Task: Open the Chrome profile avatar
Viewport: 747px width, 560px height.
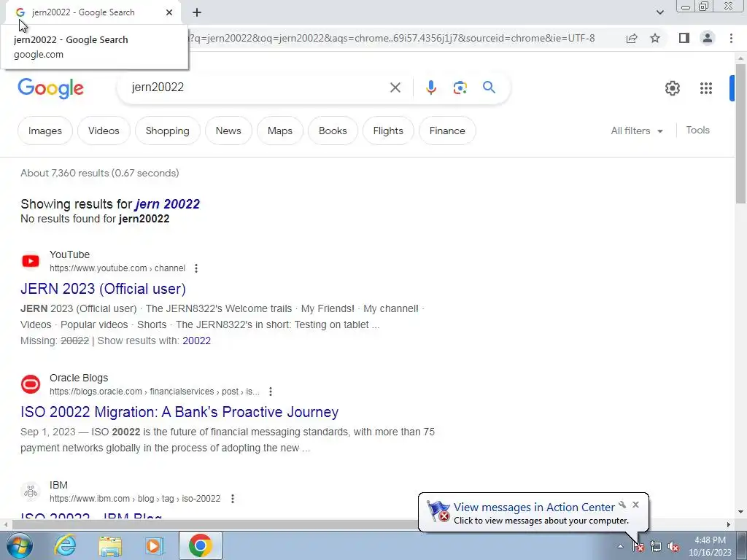Action: (708, 38)
